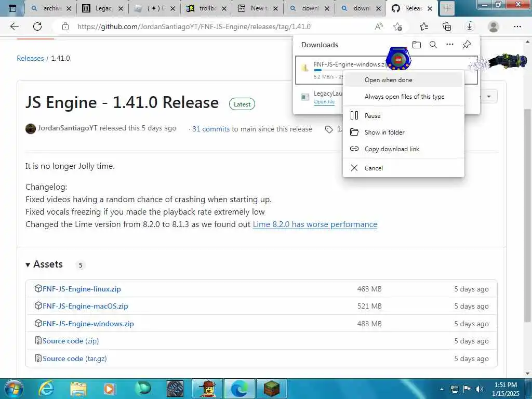This screenshot has height=399, width=532.
Task: Download FNF-JS-Engine-windows.zip asset
Action: pyautogui.click(x=88, y=324)
